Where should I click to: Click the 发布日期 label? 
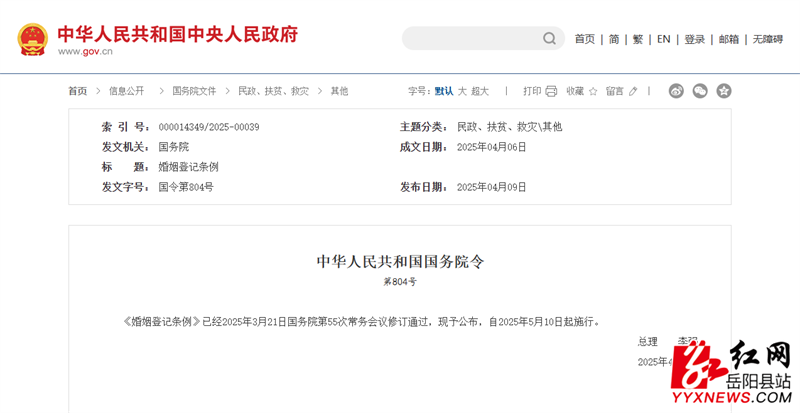pos(424,187)
